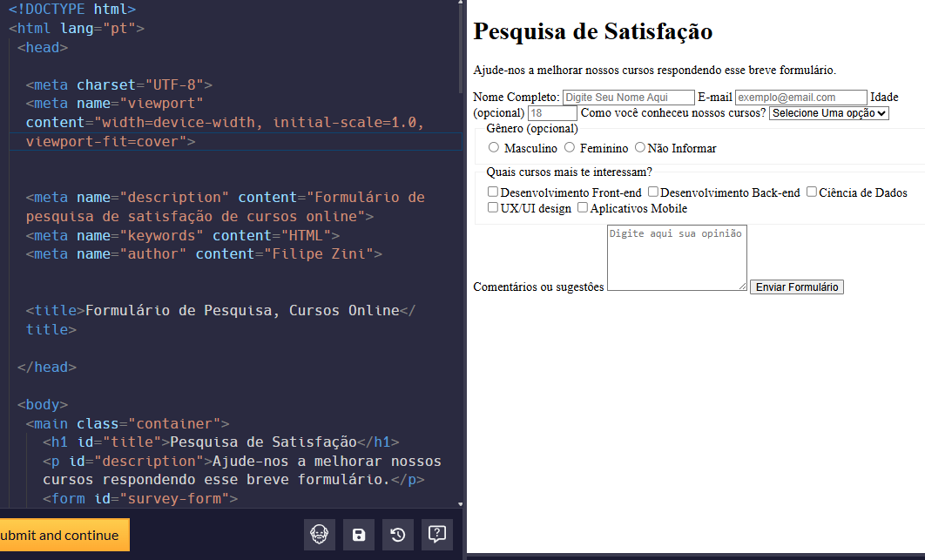Open the Socrates bearded-face hint icon
The image size is (925, 560).
319,535
